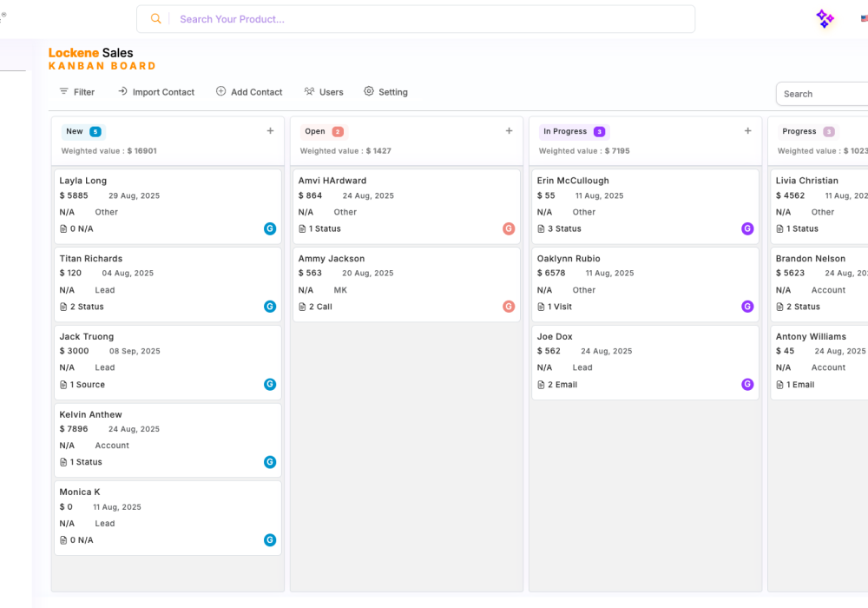Open the Amvi HArdward card
868x608 pixels.
[406, 206]
